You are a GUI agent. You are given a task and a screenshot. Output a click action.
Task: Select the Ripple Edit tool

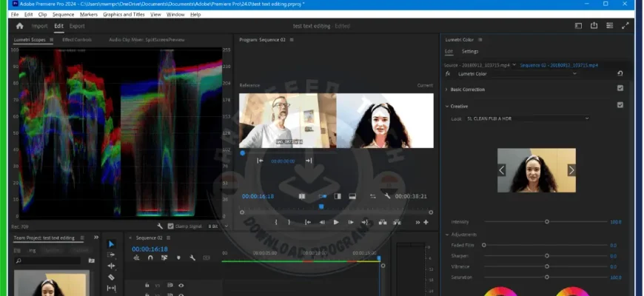(111, 266)
